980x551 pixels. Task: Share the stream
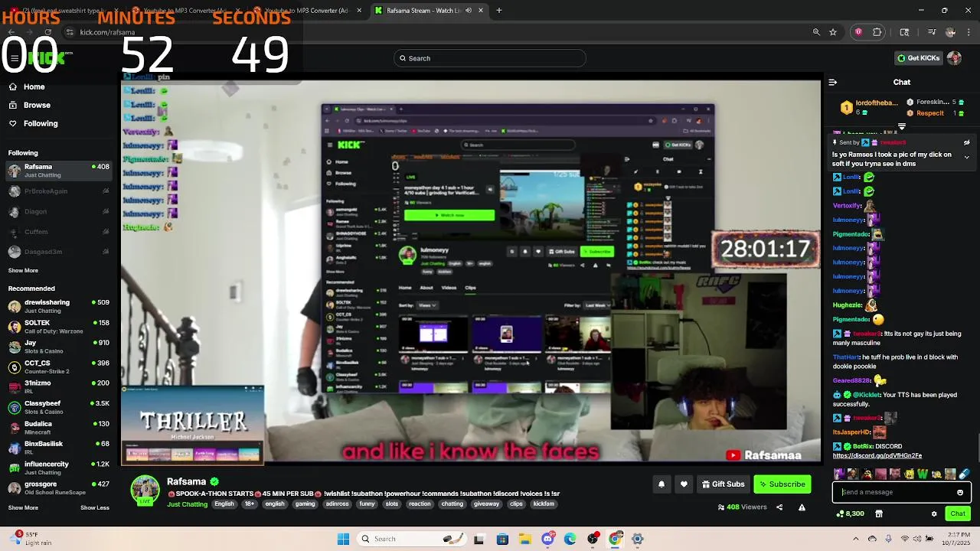point(779,507)
